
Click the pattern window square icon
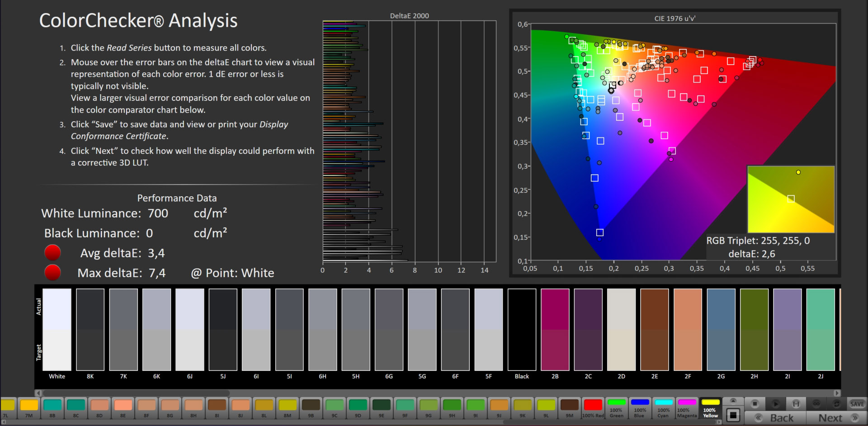pyautogui.click(x=733, y=415)
